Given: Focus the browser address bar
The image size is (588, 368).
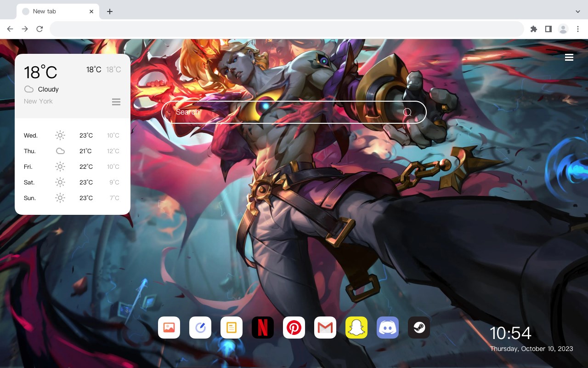Looking at the screenshot, I should point(287,29).
